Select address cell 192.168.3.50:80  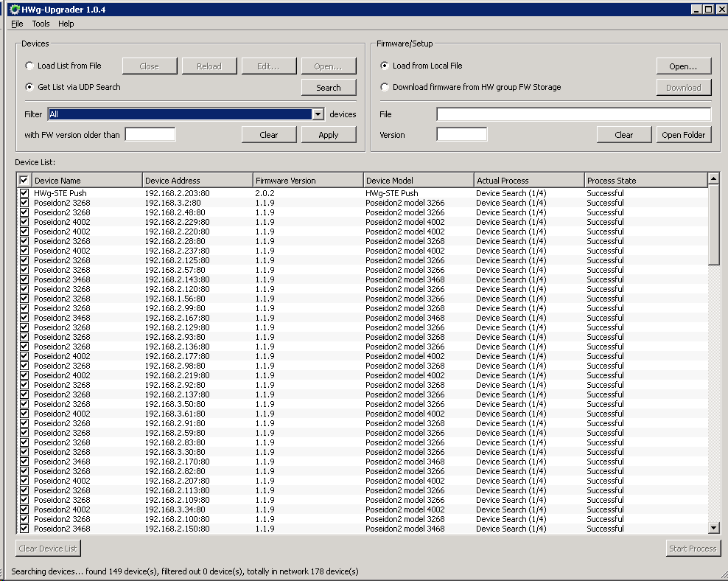175,404
